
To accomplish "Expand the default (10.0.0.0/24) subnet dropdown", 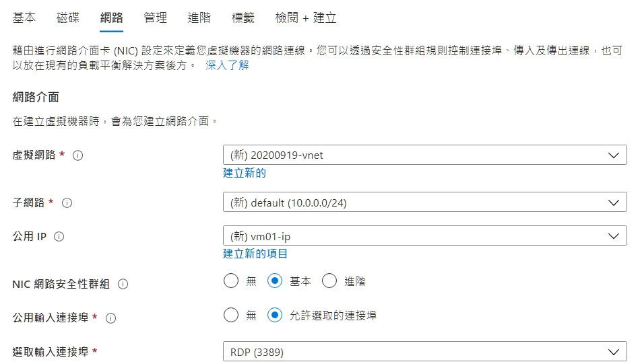I will (x=424, y=202).
